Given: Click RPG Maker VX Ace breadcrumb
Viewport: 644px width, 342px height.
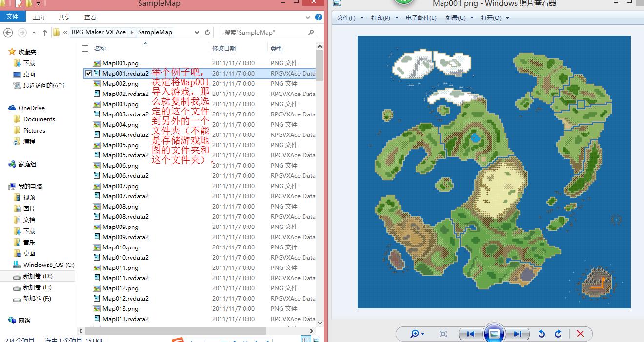Looking at the screenshot, I should coord(99,32).
